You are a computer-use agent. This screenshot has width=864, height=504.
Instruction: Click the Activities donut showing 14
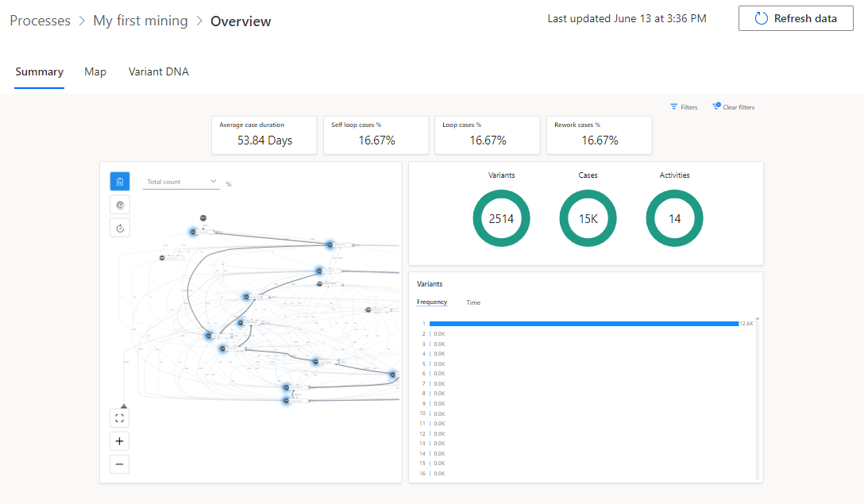[674, 218]
